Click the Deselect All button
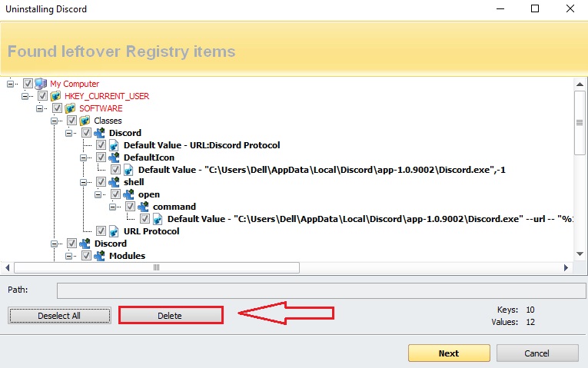Viewport: 588px width, 368px height. (59, 316)
